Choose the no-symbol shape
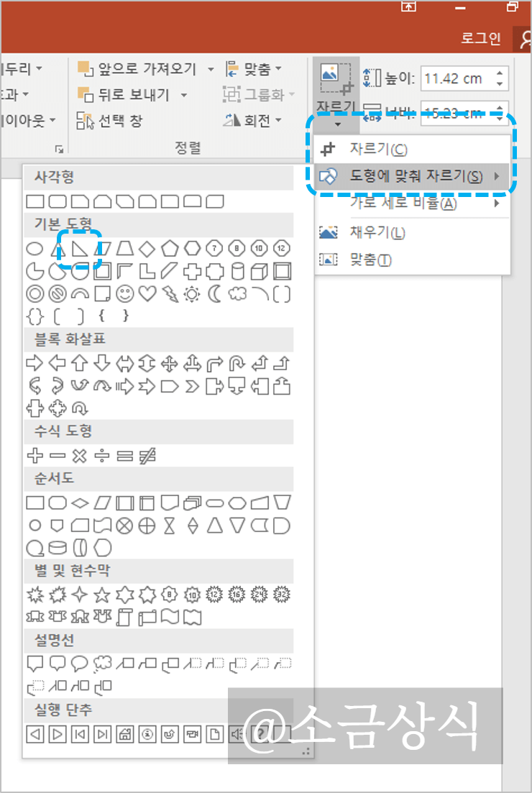The image size is (532, 793). coord(57,294)
